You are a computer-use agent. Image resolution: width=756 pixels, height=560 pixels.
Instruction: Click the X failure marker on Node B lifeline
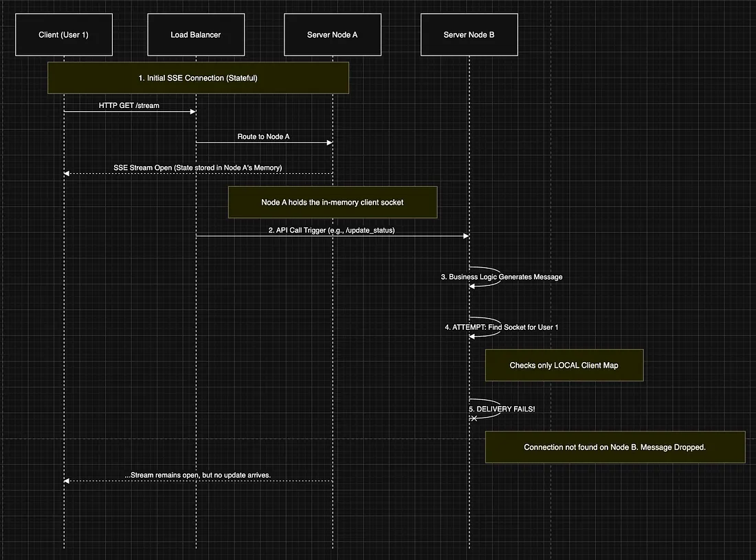pos(474,418)
